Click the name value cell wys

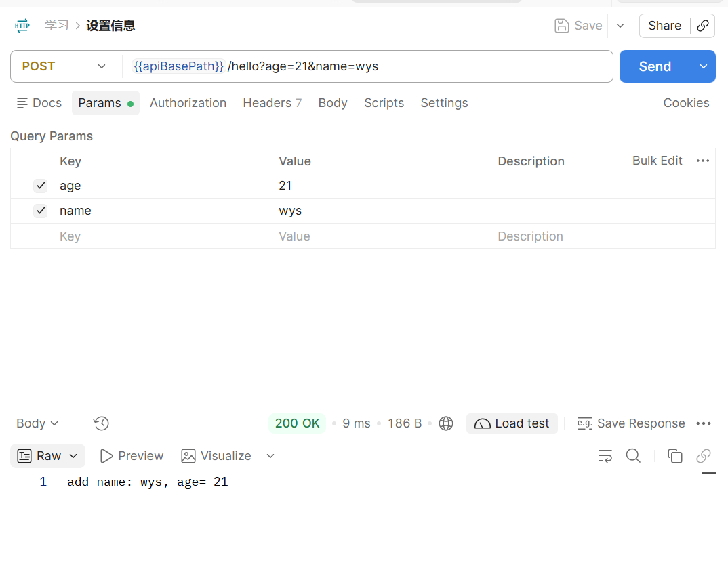[380, 211]
